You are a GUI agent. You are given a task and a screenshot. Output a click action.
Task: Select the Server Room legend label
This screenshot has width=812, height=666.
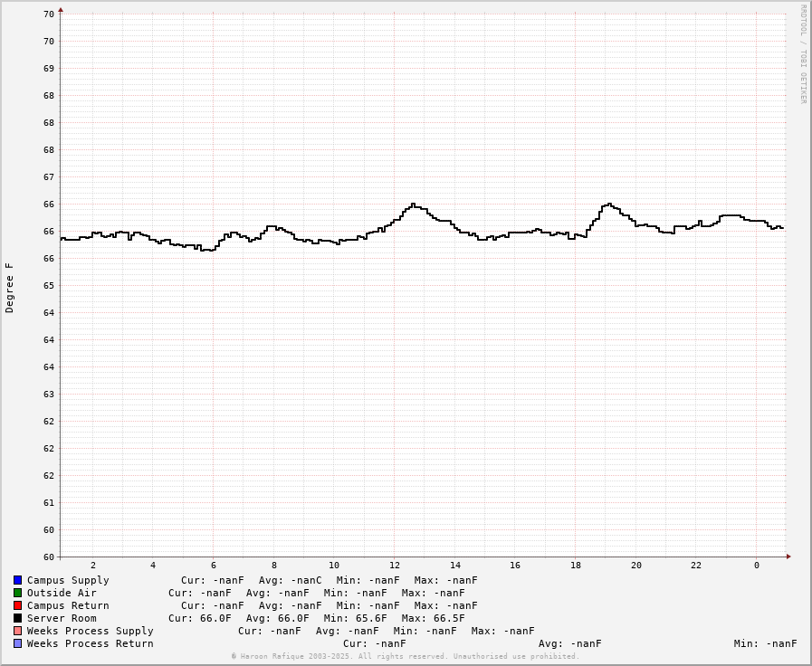62,618
